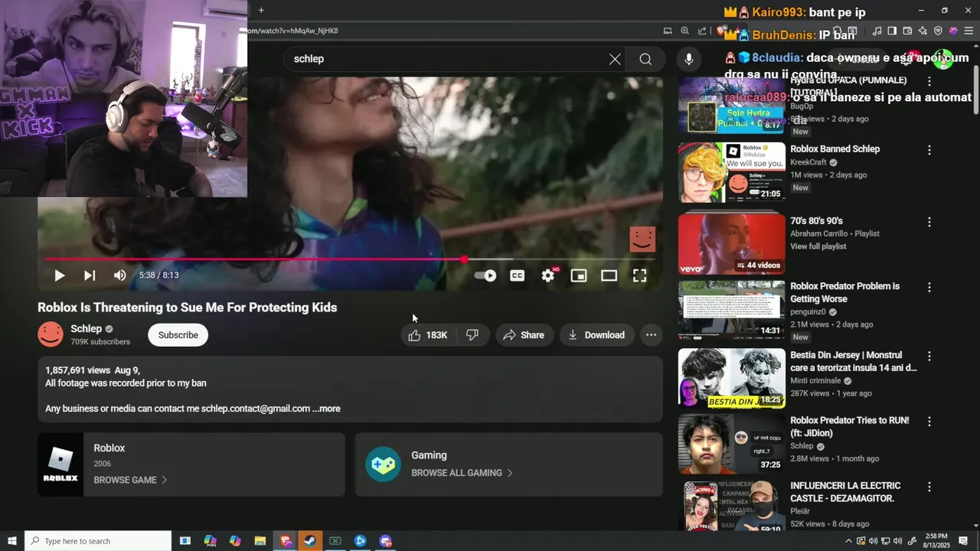Open Roblox Predator Tries to RUN thumbnail
Screen dimensions: 980x551
pos(732,444)
